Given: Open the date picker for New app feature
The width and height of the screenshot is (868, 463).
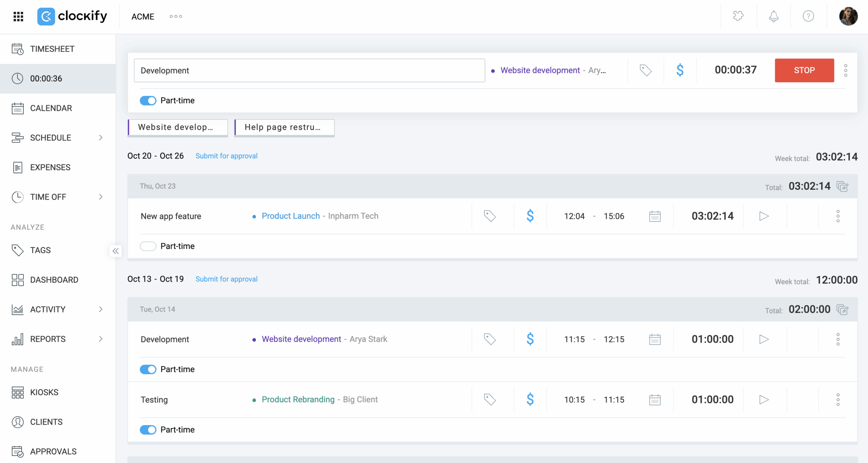Looking at the screenshot, I should [x=655, y=216].
